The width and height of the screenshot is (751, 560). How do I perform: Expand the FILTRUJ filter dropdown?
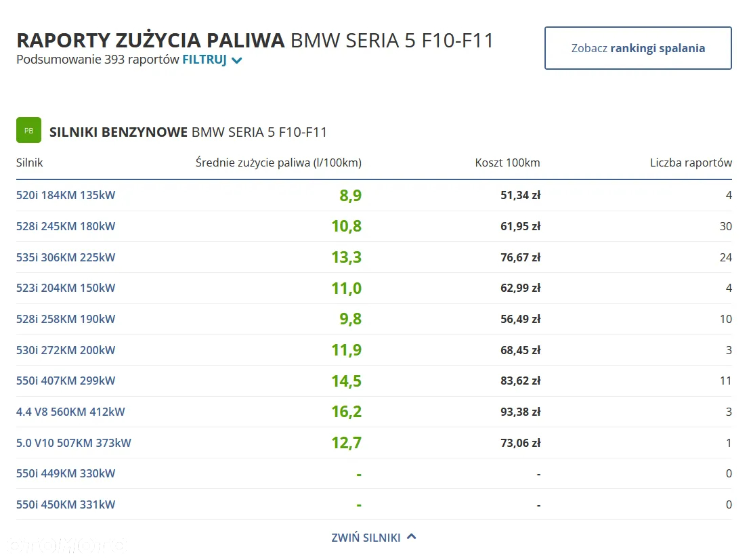(212, 60)
